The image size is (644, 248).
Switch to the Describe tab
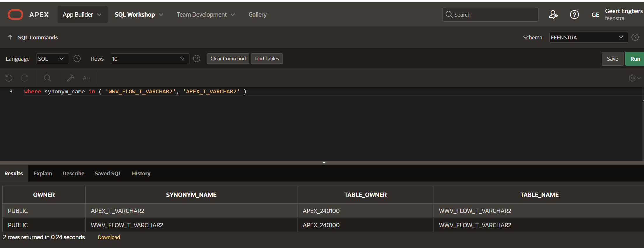click(x=74, y=173)
